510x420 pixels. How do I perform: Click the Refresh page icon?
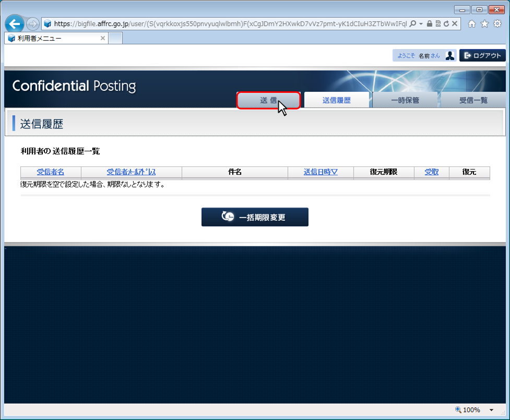[x=446, y=23]
